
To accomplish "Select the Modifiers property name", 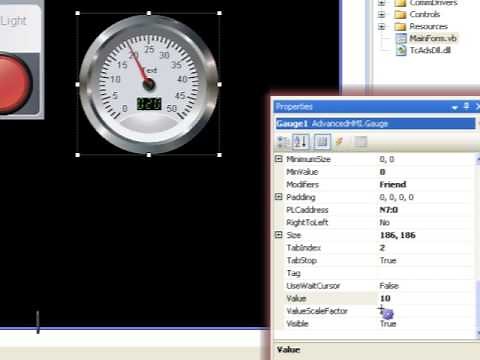I will tap(302, 185).
